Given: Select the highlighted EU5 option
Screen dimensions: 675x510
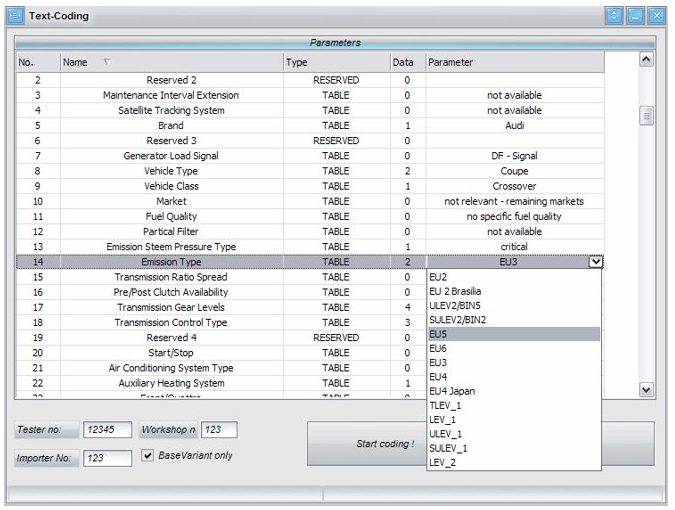Looking at the screenshot, I should point(437,334).
